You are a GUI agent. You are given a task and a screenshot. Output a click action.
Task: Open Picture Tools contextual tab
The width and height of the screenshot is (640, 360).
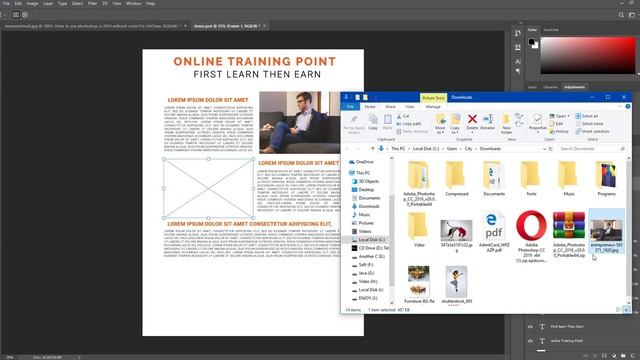point(433,98)
